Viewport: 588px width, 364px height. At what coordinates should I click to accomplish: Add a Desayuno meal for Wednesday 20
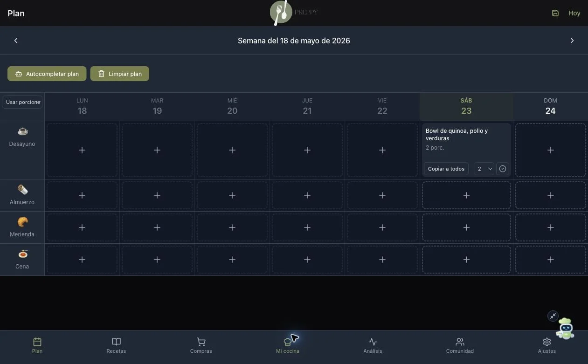(x=232, y=150)
